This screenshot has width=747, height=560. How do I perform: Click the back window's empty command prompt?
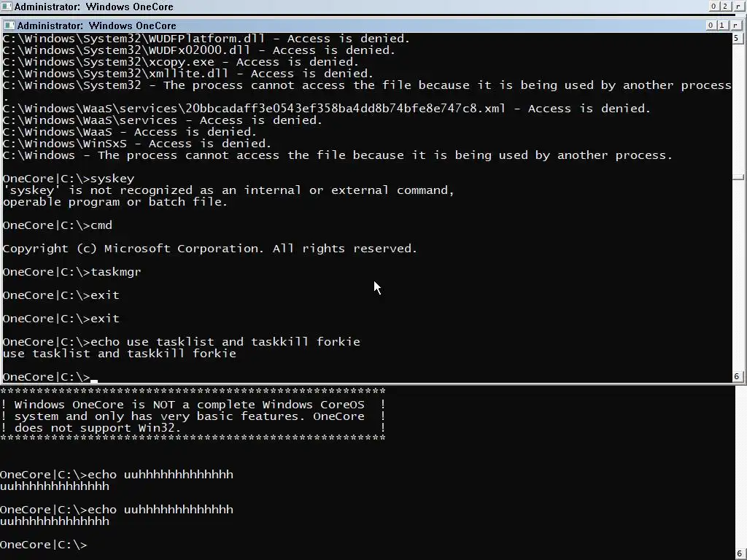(44, 545)
